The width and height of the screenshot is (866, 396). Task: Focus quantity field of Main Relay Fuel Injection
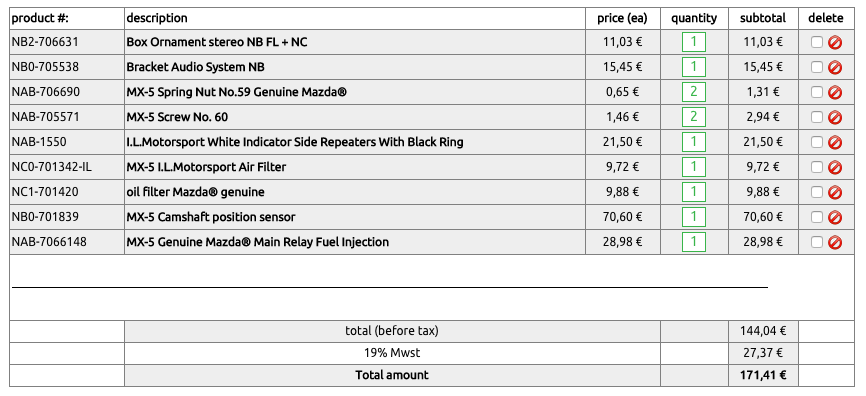[x=694, y=241]
